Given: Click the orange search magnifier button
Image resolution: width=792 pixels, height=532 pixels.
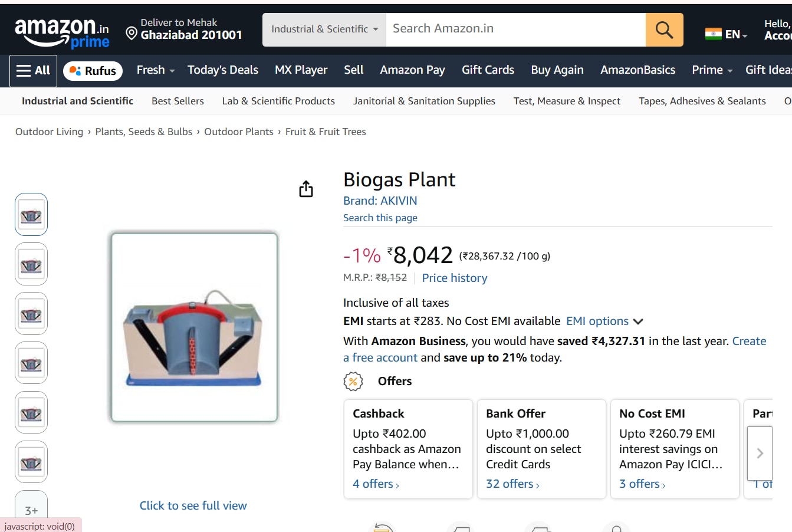Looking at the screenshot, I should pyautogui.click(x=664, y=29).
